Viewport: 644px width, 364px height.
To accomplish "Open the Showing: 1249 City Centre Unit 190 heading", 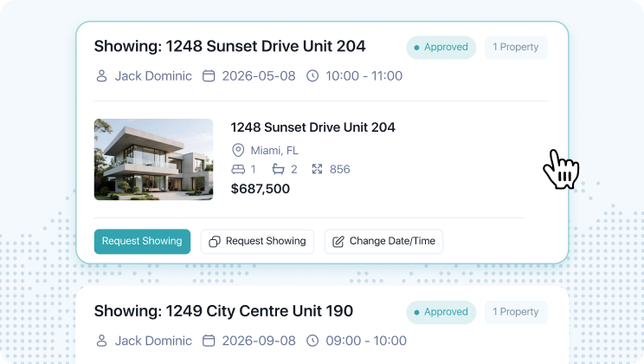I will [223, 311].
